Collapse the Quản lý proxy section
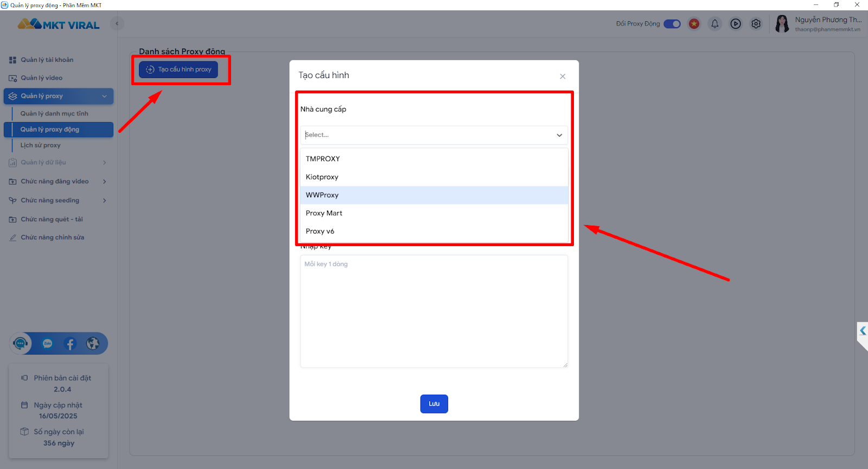The height and width of the screenshot is (469, 868). (x=59, y=96)
